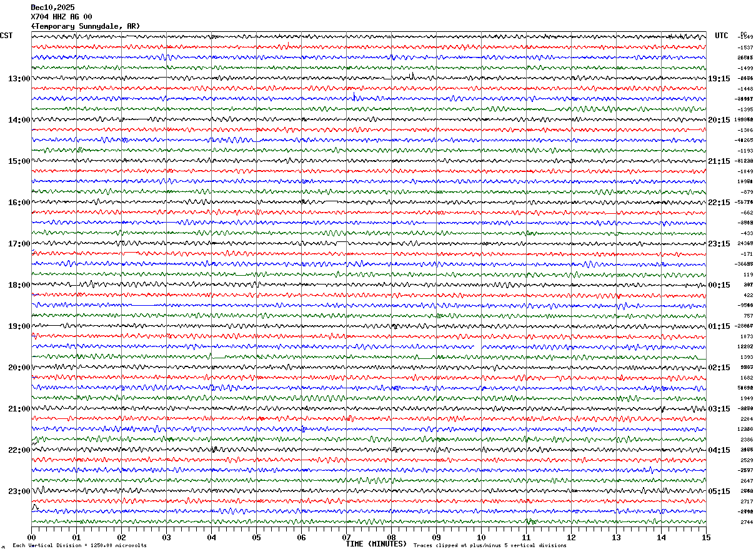Select the 09 minute tick label
This screenshot has width=756, height=554.
(436, 538)
